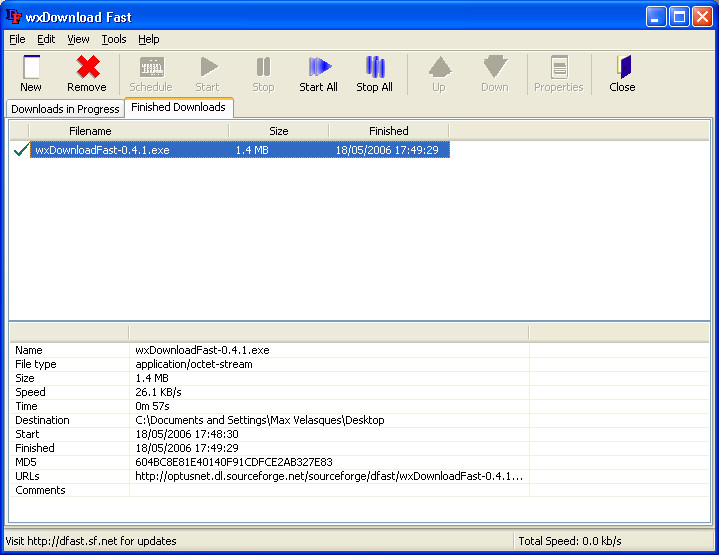Click the MD5 hash value
The width and height of the screenshot is (719, 555).
click(234, 462)
